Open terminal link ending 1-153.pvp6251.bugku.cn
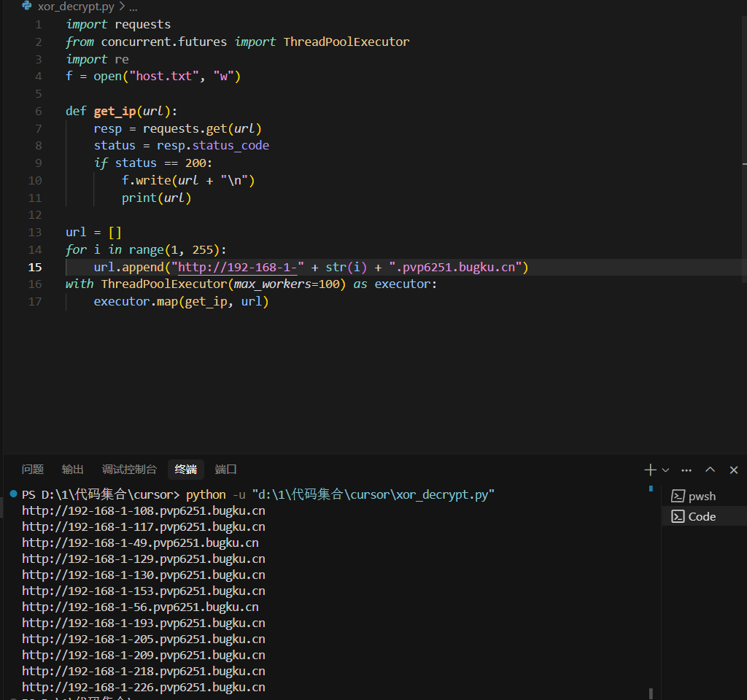Screen dimensions: 747x700 (x=144, y=591)
